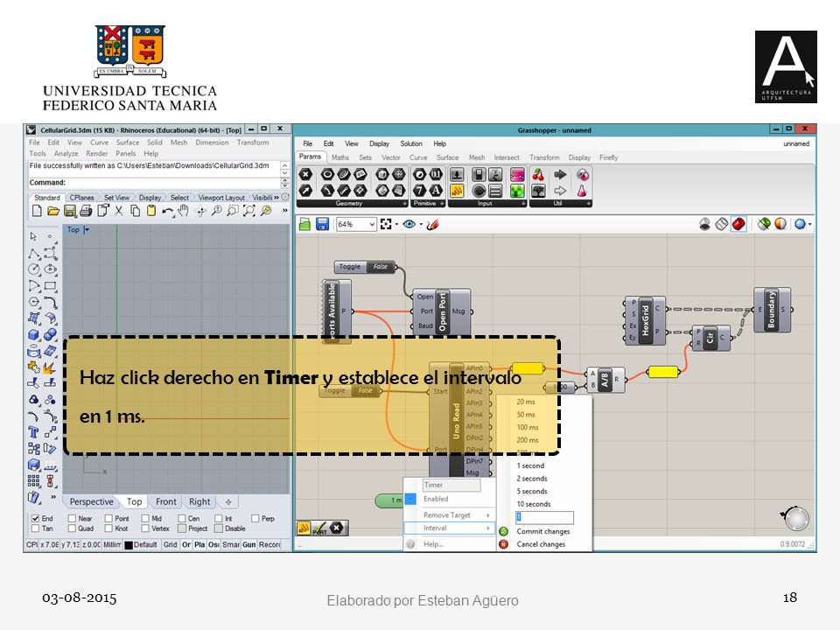Expand the Primitive panel with its plus
Screen dimensions: 840x630
[x=442, y=204]
